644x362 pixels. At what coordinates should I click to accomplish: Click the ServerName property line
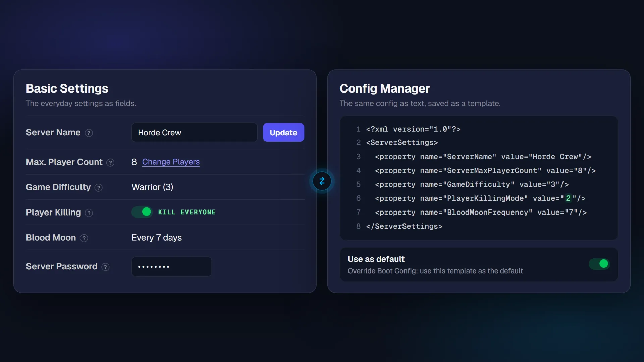483,157
